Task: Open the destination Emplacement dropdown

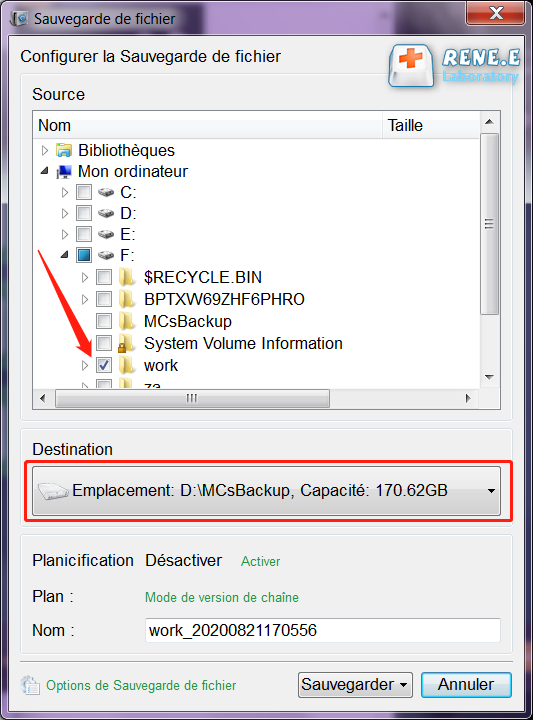Action: click(x=266, y=491)
